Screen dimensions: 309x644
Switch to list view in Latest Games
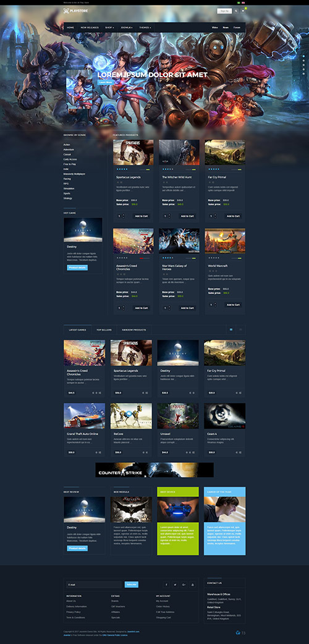(x=241, y=329)
